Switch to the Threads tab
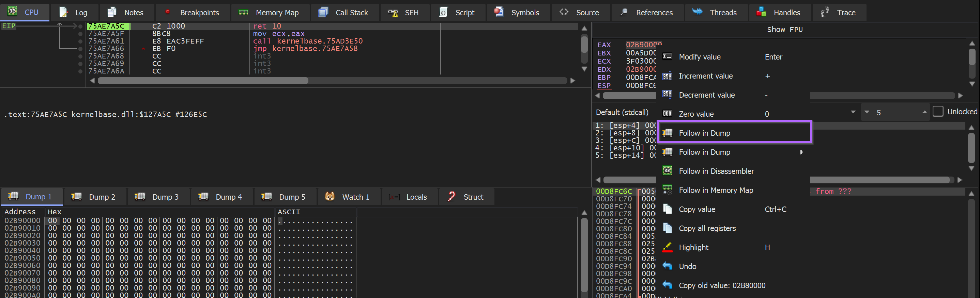The image size is (980, 298). click(716, 13)
